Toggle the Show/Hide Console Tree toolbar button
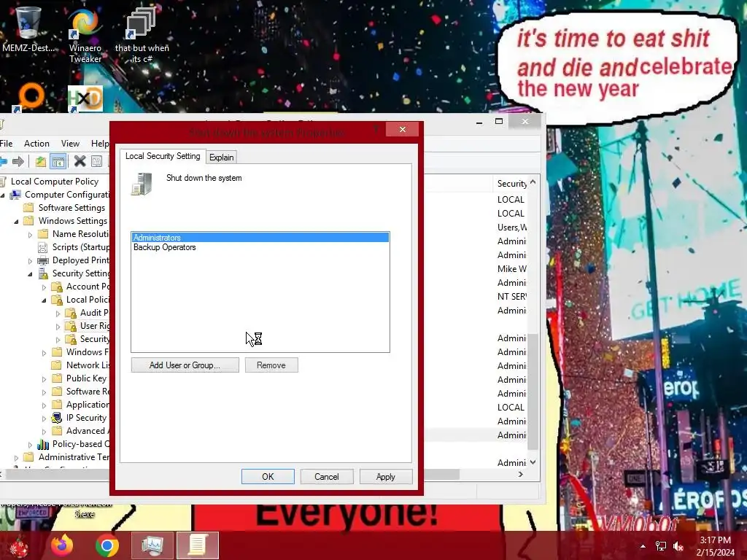 (x=58, y=161)
